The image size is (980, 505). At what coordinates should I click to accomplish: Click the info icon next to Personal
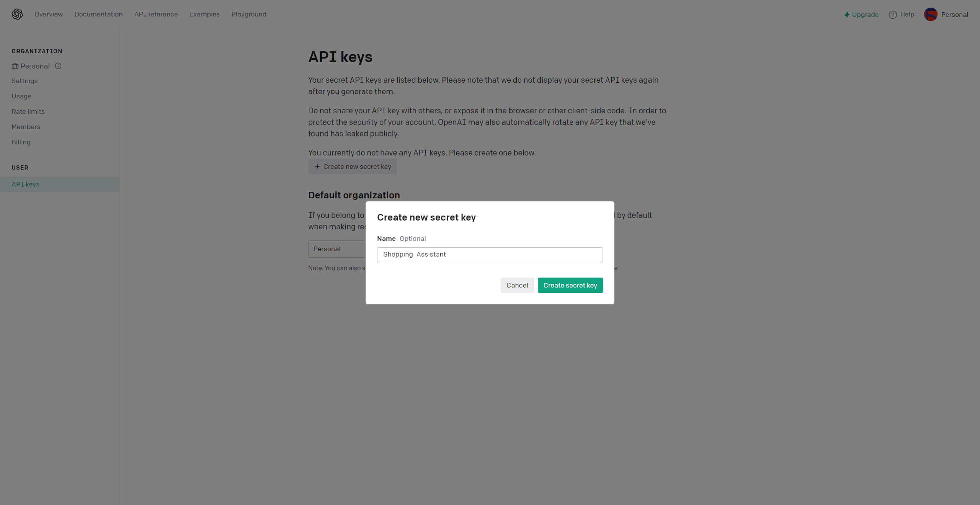point(57,66)
